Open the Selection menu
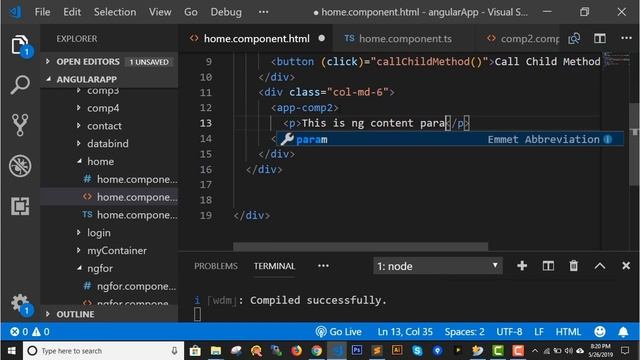 (x=115, y=12)
